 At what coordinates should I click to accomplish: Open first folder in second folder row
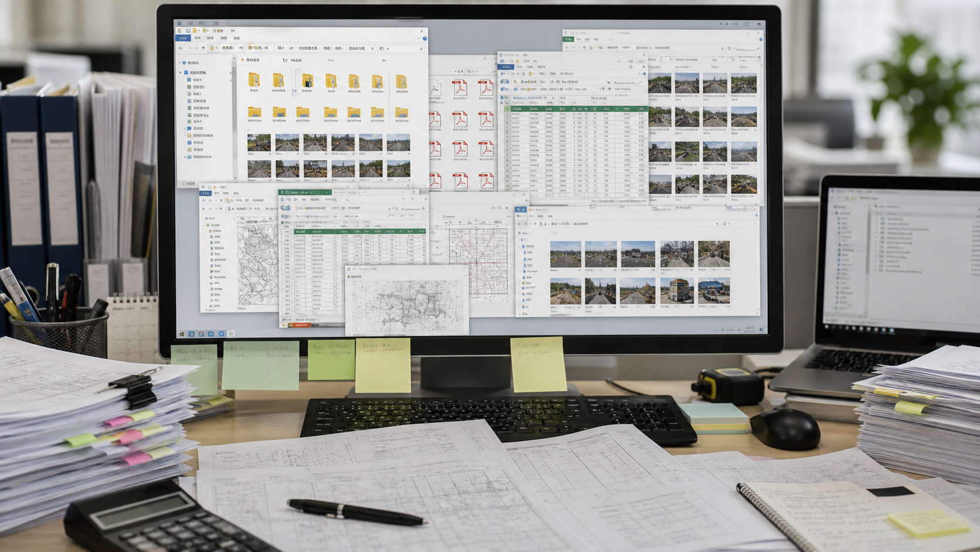(254, 113)
